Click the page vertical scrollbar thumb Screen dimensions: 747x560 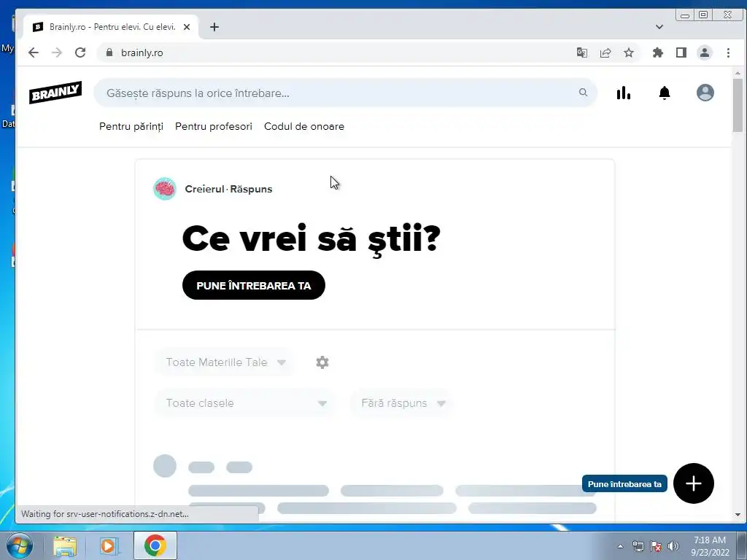point(738,105)
